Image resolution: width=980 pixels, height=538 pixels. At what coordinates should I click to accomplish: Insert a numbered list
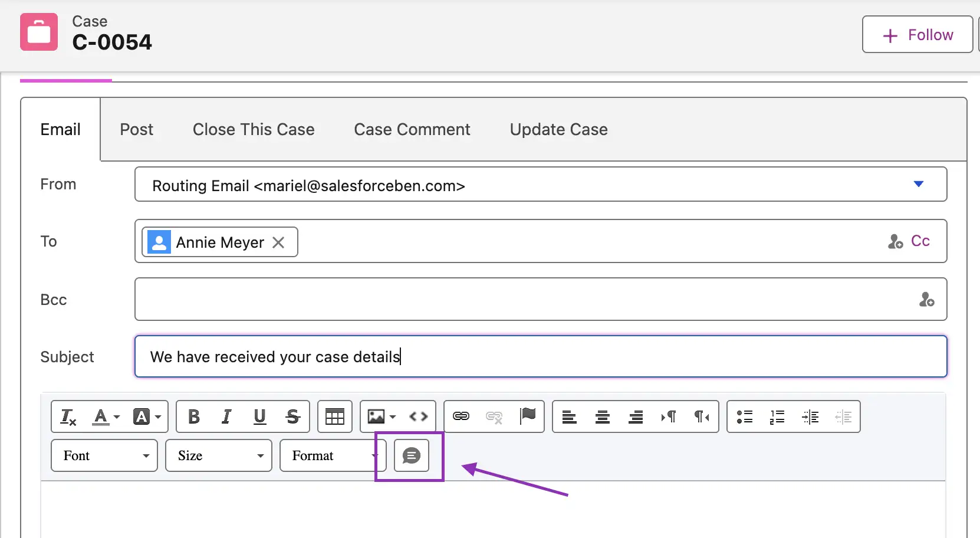coord(777,416)
